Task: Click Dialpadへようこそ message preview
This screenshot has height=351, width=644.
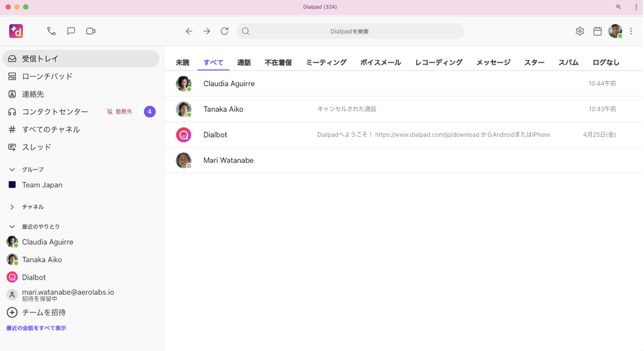Action: 433,135
